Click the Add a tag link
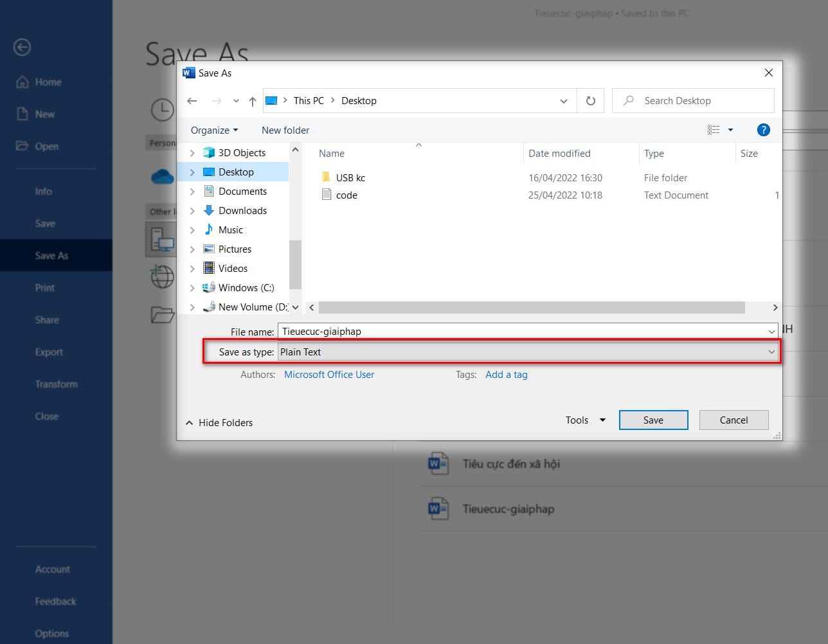Image resolution: width=828 pixels, height=644 pixels. (x=506, y=375)
